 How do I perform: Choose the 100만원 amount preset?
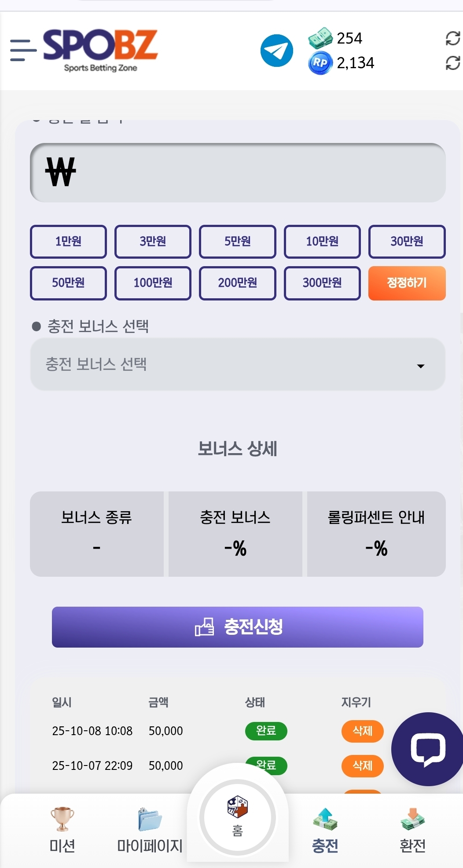[153, 283]
